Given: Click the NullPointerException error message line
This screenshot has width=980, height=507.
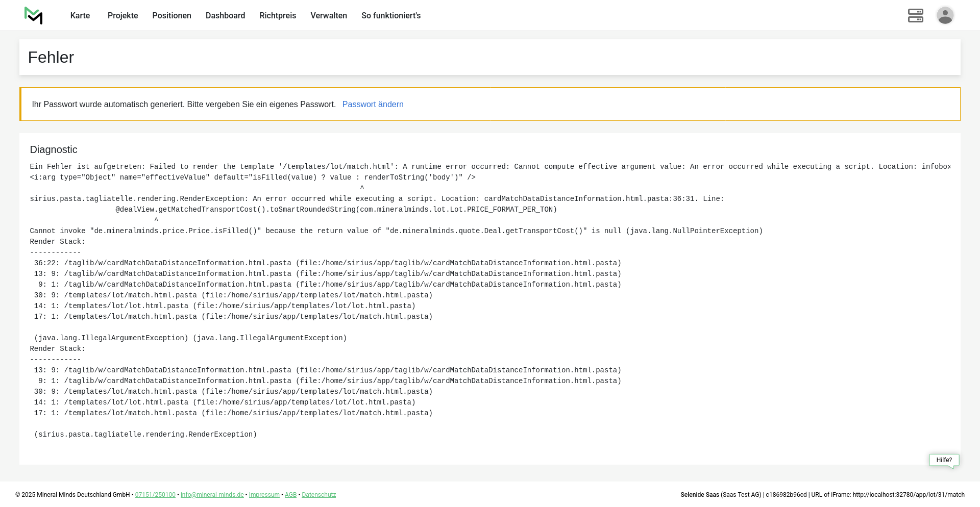Looking at the screenshot, I should (396, 231).
